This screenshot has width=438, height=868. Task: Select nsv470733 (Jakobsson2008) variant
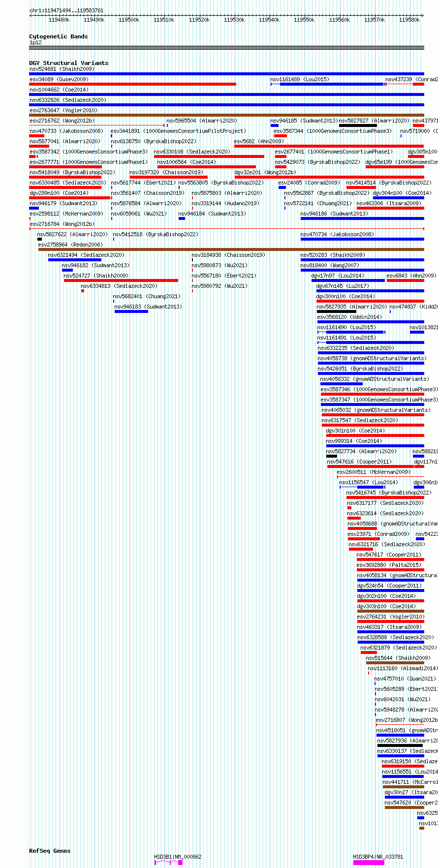pyautogui.click(x=66, y=131)
